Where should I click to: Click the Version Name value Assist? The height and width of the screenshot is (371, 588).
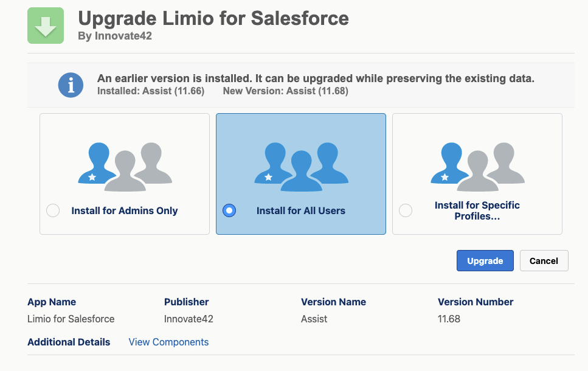(x=314, y=319)
